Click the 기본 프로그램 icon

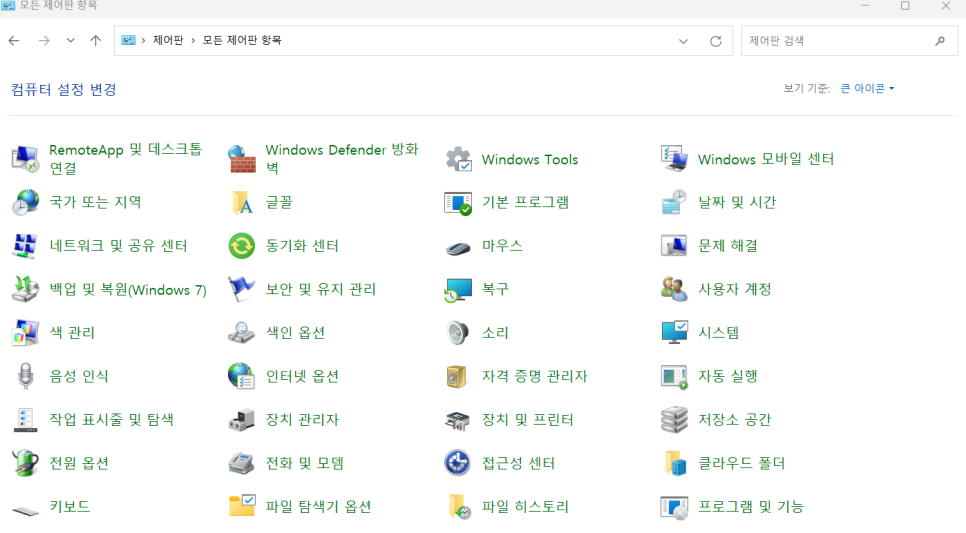pos(458,203)
